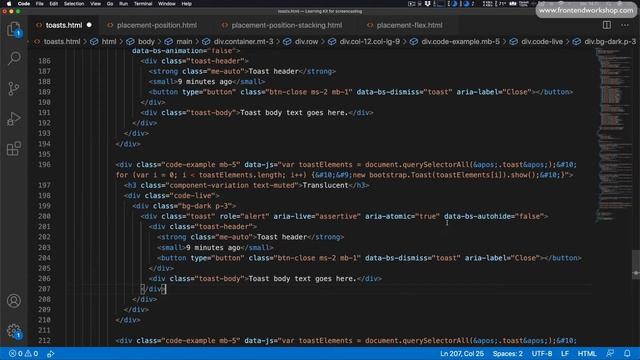
Task: Open the Selection menu
Action: click(74, 4)
